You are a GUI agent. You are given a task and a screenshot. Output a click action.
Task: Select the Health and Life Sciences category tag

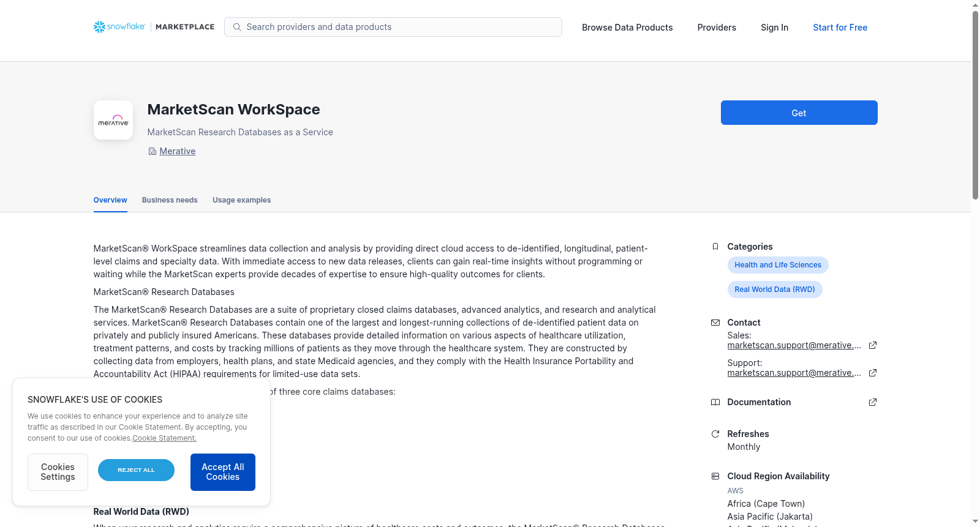778,265
